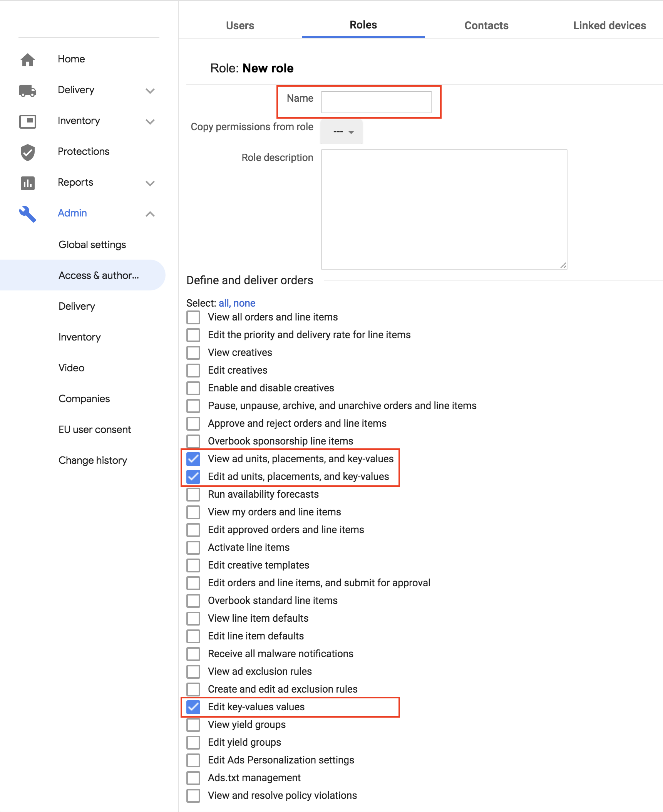Viewport: 663px width, 812px height.
Task: Collapse the Admin section chevron
Action: pyautogui.click(x=150, y=214)
